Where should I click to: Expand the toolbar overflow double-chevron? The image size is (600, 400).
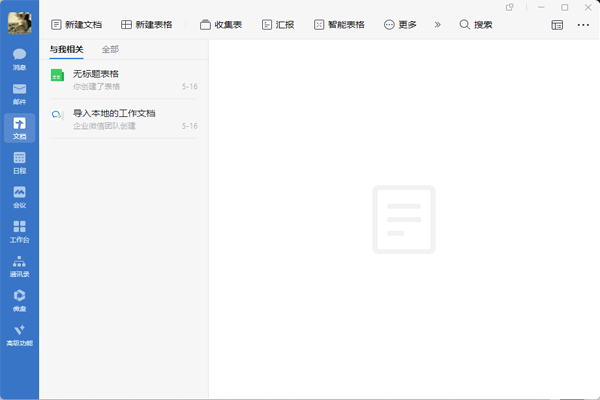click(x=437, y=25)
